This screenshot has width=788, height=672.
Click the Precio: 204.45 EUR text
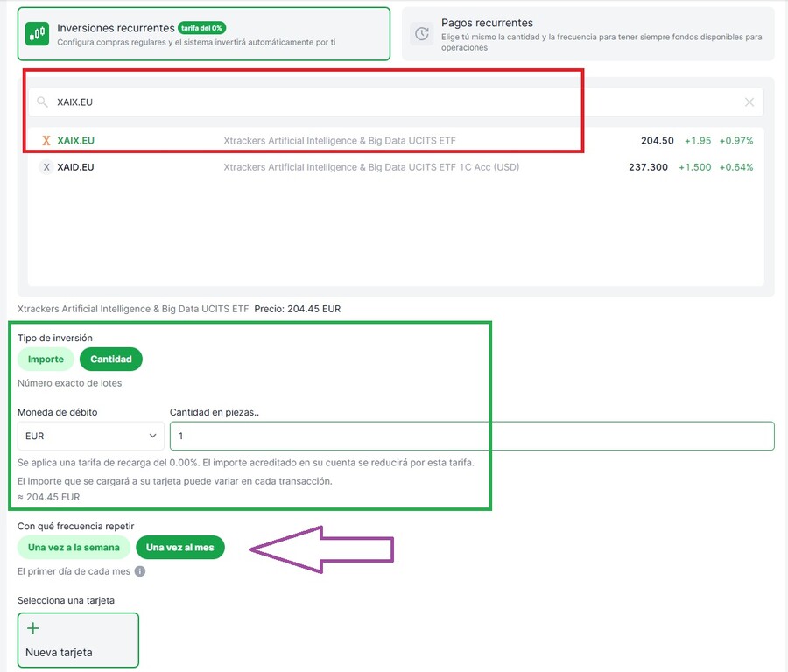298,309
